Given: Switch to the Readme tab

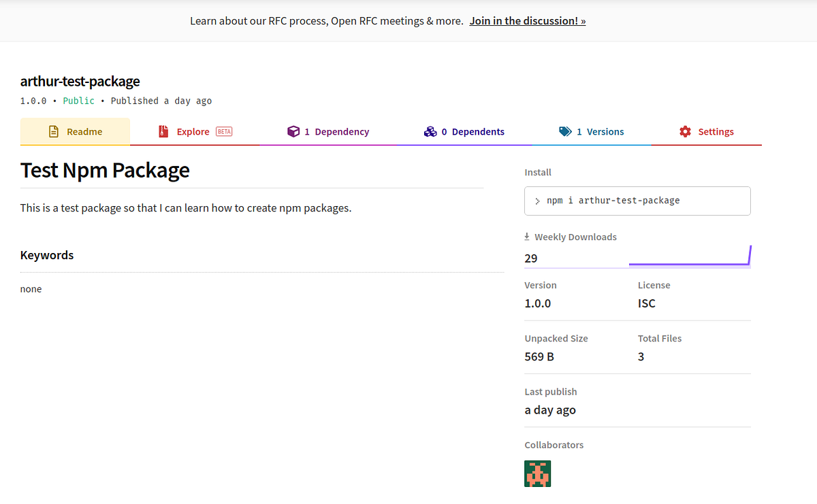Looking at the screenshot, I should (x=75, y=132).
